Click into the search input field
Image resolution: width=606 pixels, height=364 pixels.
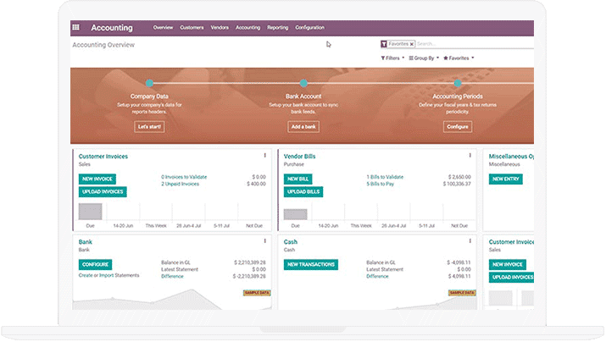470,44
